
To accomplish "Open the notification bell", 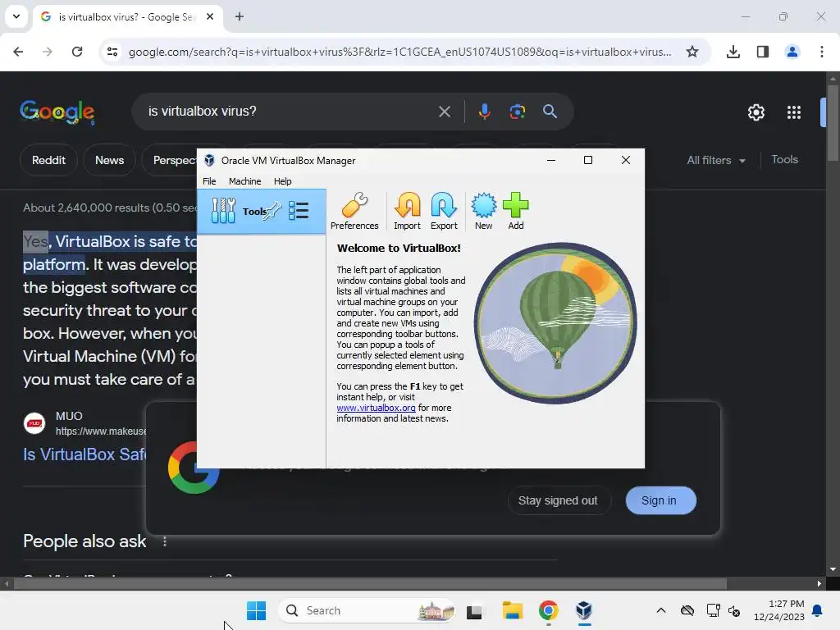I will (818, 610).
